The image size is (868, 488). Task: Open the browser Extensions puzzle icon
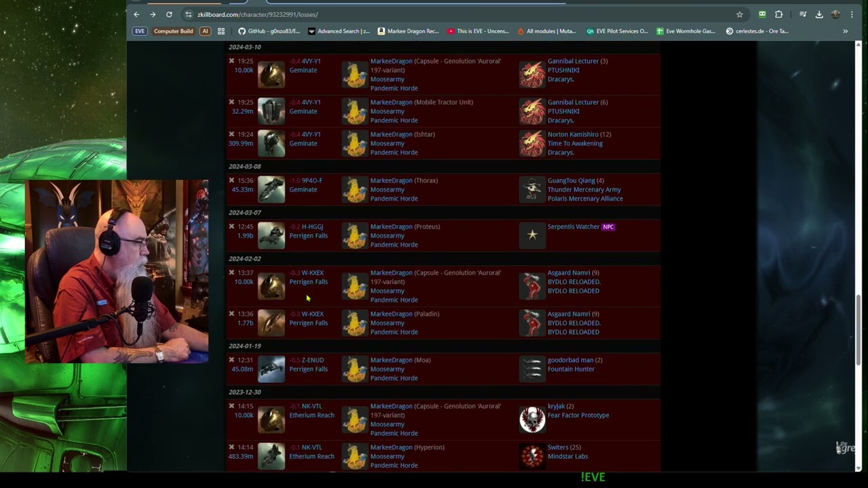pyautogui.click(x=778, y=14)
